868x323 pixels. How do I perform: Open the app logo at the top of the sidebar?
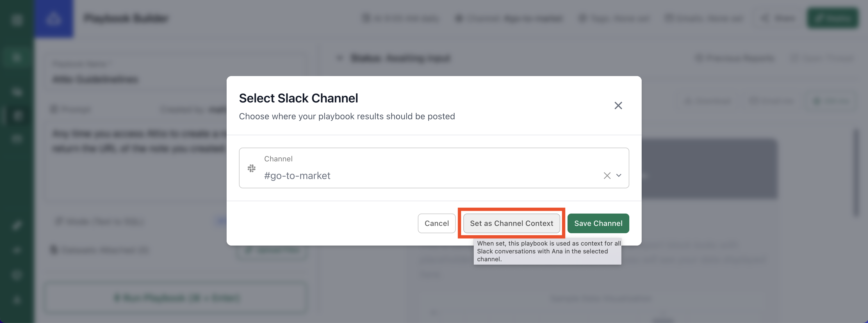tap(54, 19)
